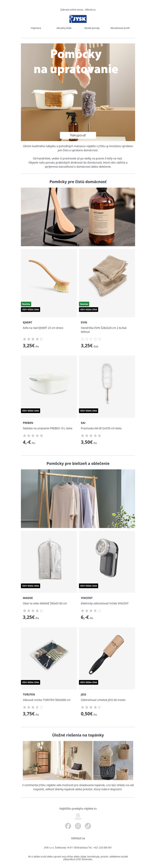Open the Instagram social icon

pyautogui.click(x=78, y=826)
